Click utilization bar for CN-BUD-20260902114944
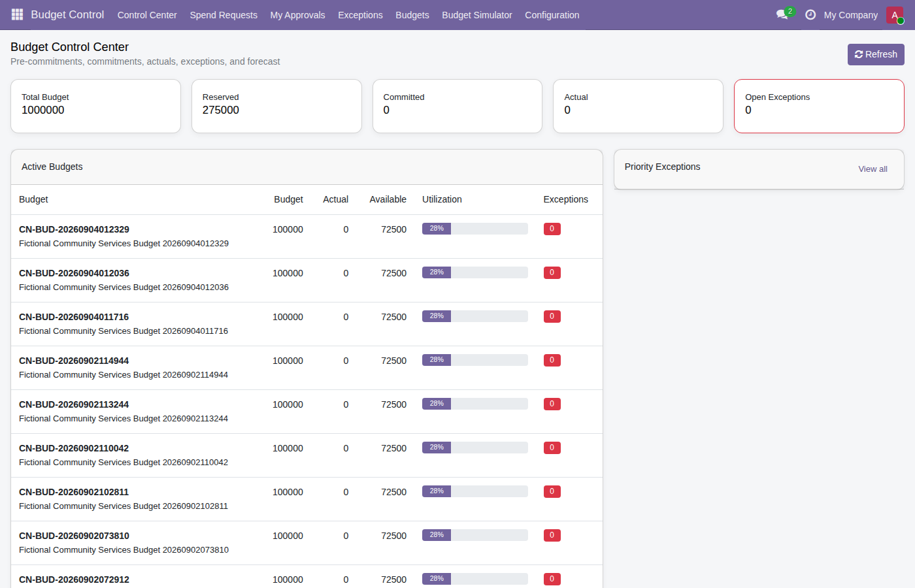The width and height of the screenshot is (915, 588). 475,360
